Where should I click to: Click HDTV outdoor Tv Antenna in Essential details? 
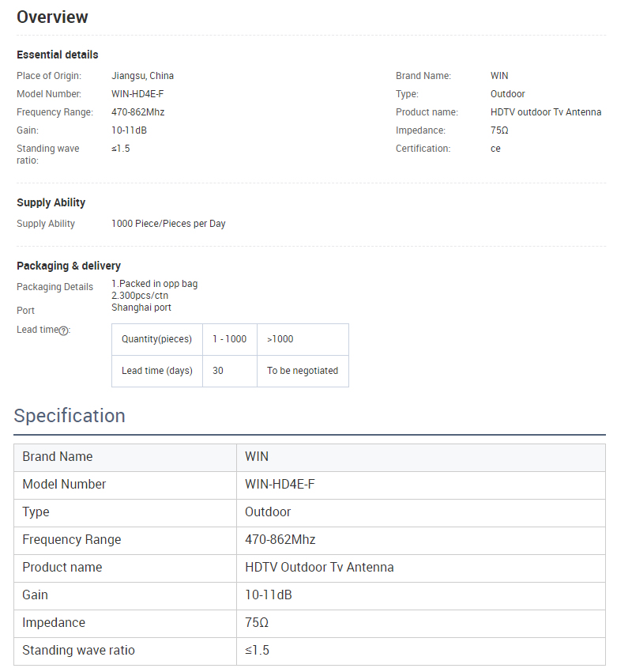pyautogui.click(x=545, y=112)
